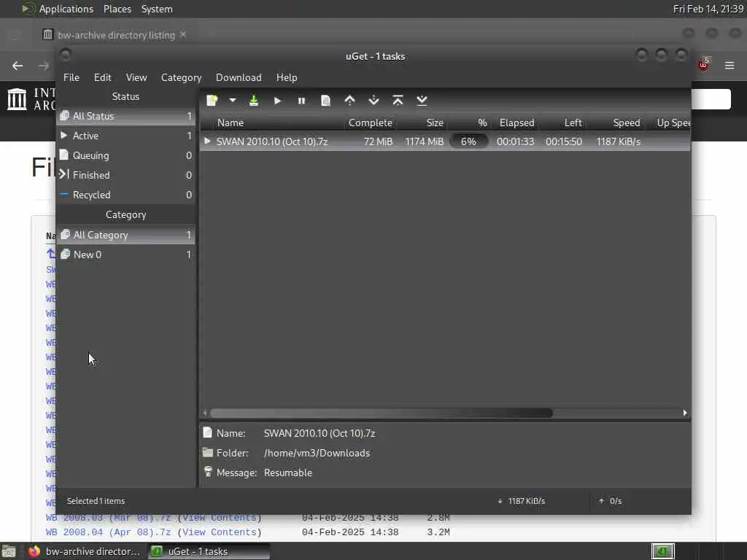Open the Category menu in uGet
Screen dimensions: 747x560
[181, 77]
